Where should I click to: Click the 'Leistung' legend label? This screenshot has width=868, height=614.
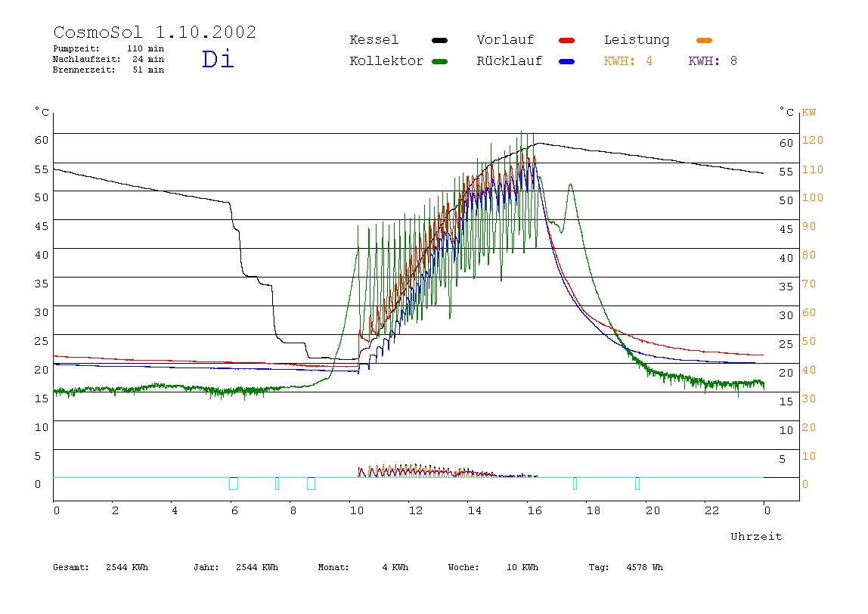click(x=637, y=40)
